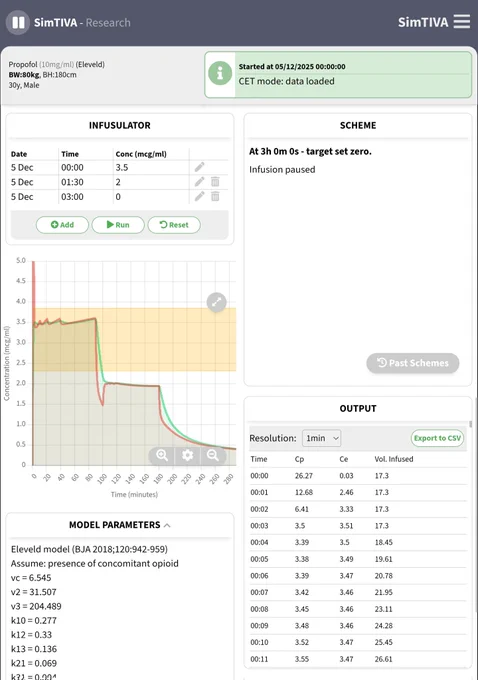Zoom in on the concentration chart
Viewport: 478px width, 680px height.
(x=162, y=455)
